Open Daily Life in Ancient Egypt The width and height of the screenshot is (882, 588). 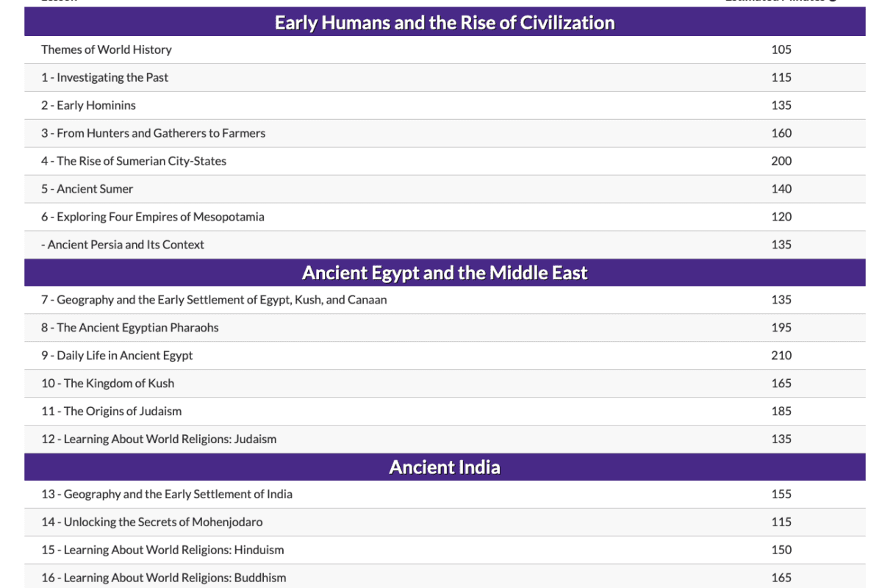pyautogui.click(x=118, y=355)
